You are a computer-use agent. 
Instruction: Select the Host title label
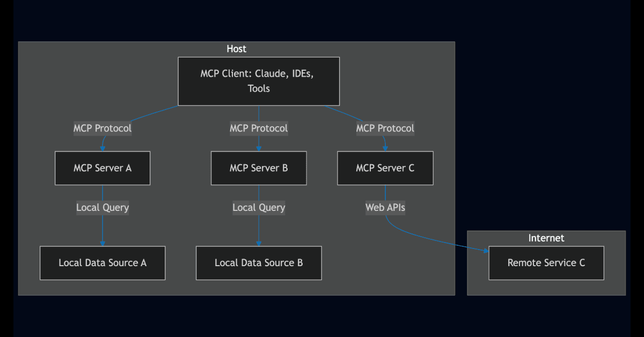point(236,48)
